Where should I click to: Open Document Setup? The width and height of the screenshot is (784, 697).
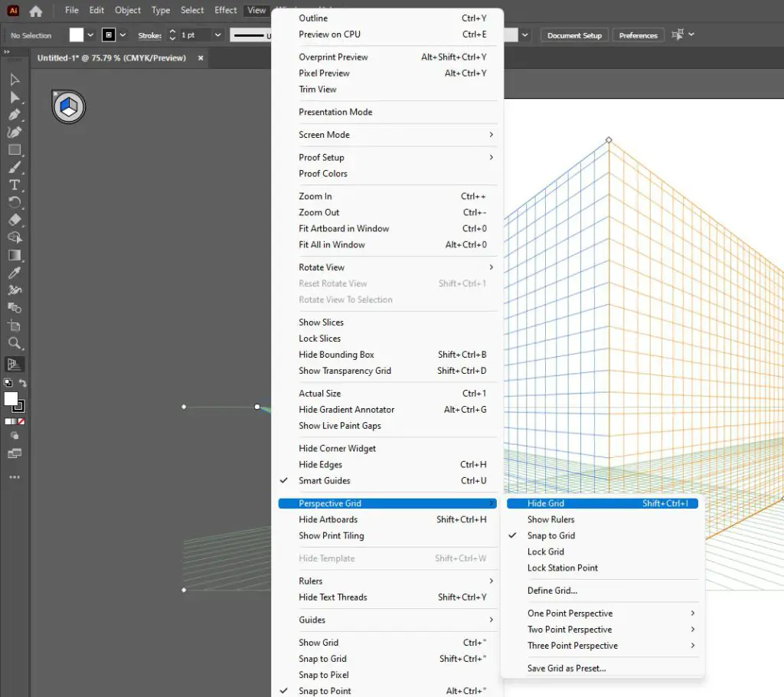[573, 34]
